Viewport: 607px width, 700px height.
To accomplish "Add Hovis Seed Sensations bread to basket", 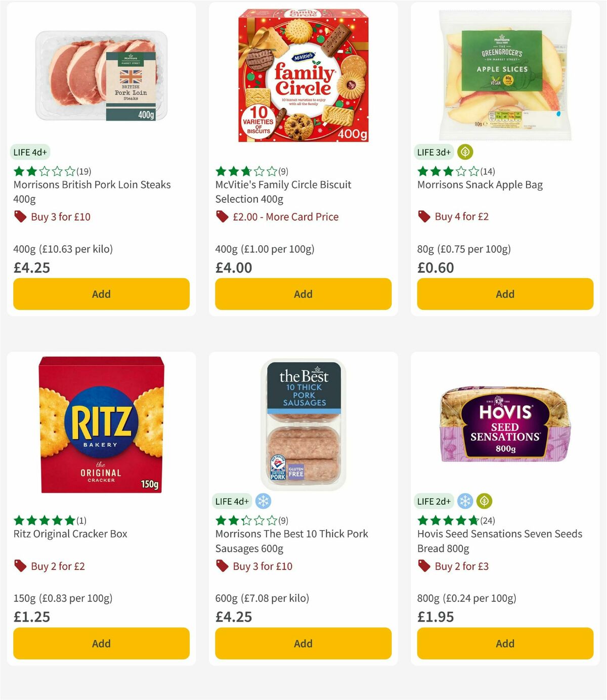I will [505, 643].
